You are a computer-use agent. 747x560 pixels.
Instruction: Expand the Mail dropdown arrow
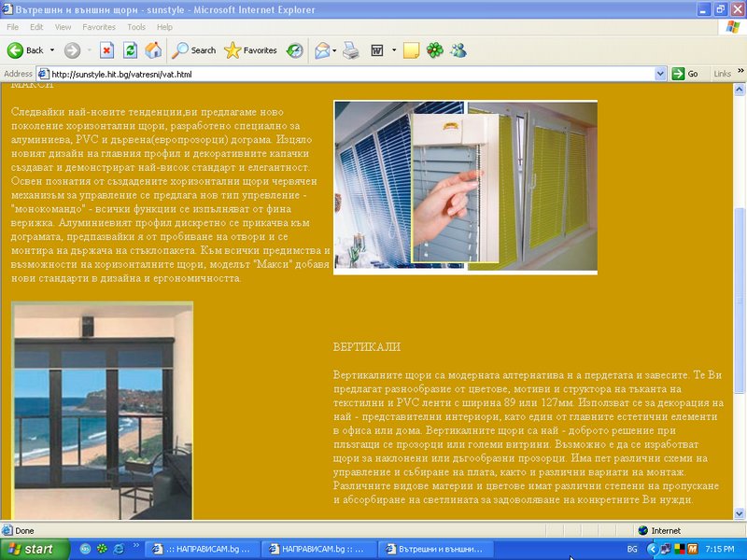click(334, 50)
